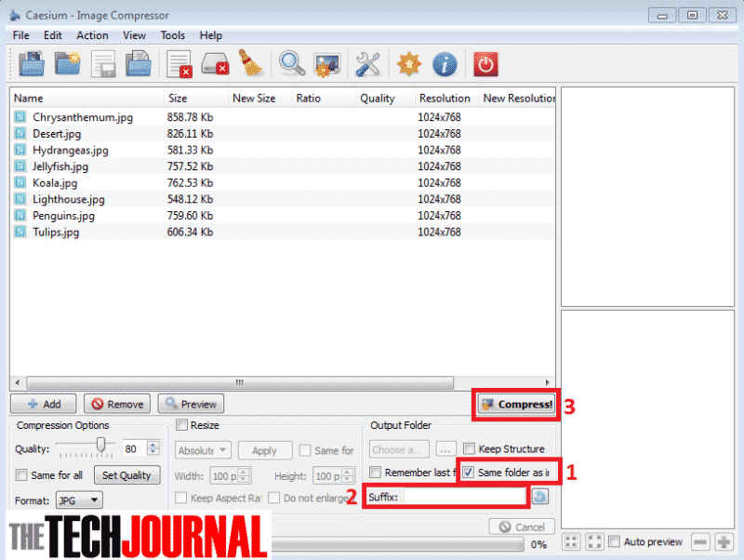Click the magnifying glass preview icon

click(292, 64)
